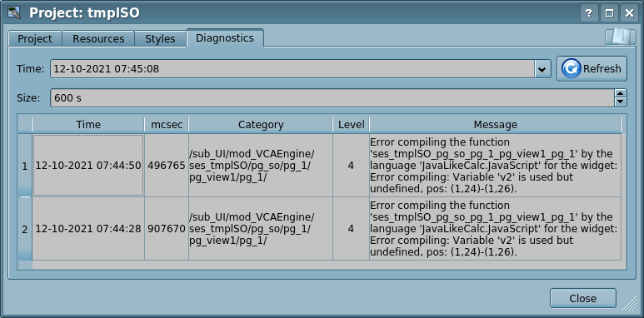
Task: Open the manual book icon
Action: tap(620, 37)
